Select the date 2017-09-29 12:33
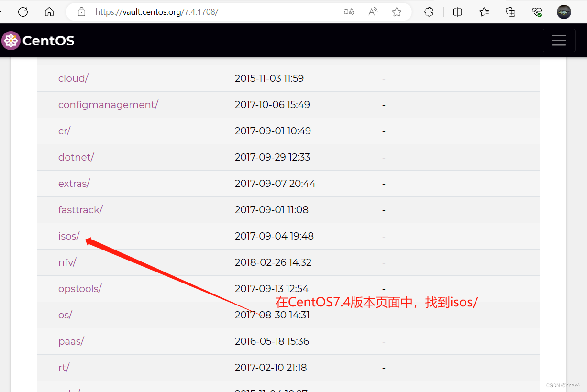 click(x=272, y=157)
